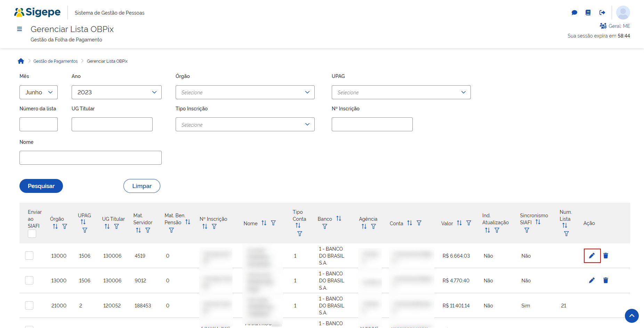Viewport: 644px width, 328px height.
Task: Edit the first table row with the pencil icon
Action: (592, 255)
